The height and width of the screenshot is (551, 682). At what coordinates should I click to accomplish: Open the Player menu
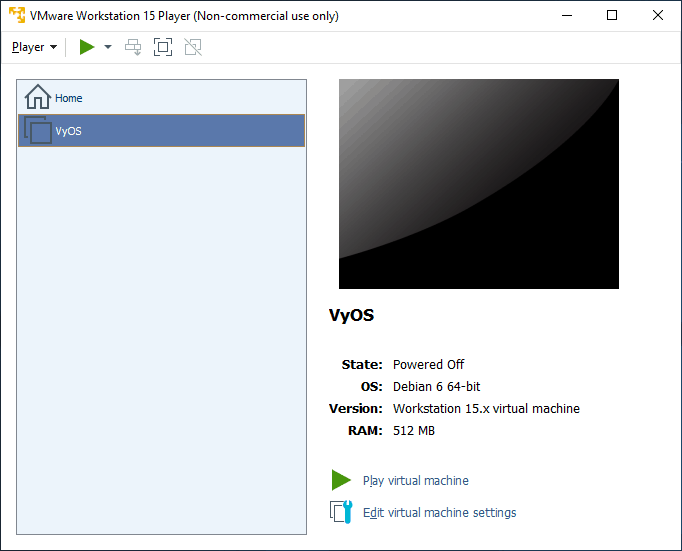[x=28, y=47]
